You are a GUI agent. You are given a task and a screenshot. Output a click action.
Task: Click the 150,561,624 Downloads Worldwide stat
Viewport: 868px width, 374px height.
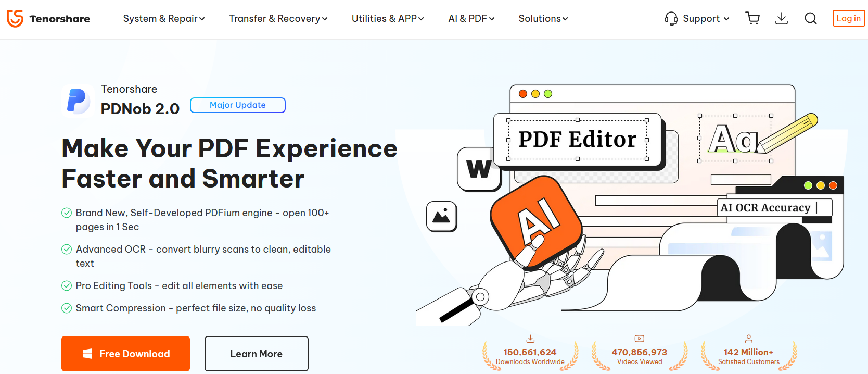pyautogui.click(x=530, y=356)
